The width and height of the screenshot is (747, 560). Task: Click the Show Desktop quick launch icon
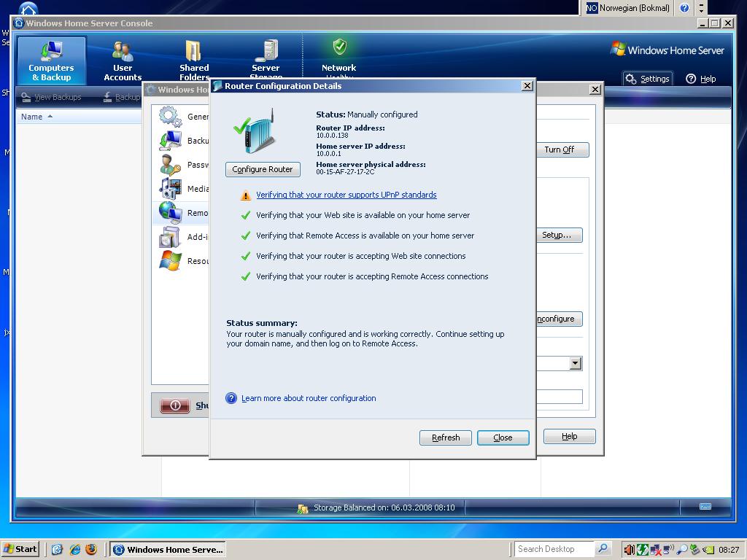[57, 549]
